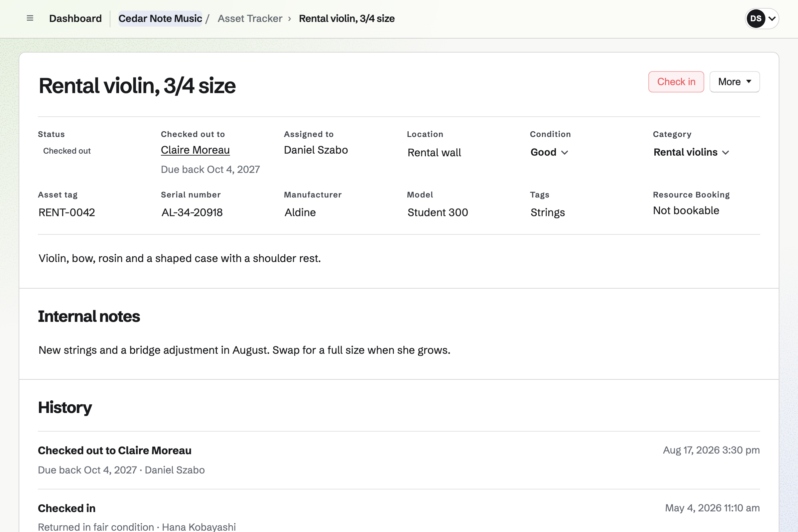Click the Due back Oct 4, 2027 text
Screen dimensions: 798x532
coord(210,169)
